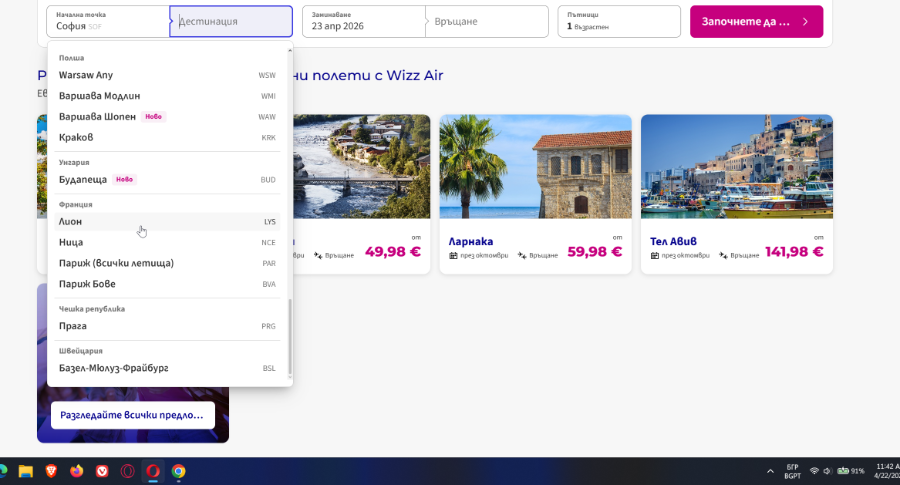Click the Полша country header
Viewport: 900px width, 485px height.
click(71, 58)
